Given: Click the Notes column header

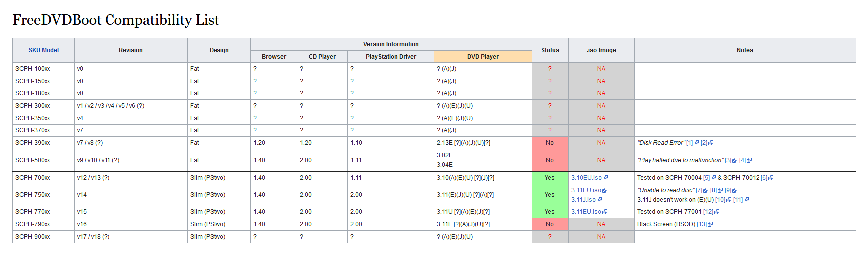Looking at the screenshot, I should pyautogui.click(x=745, y=50).
